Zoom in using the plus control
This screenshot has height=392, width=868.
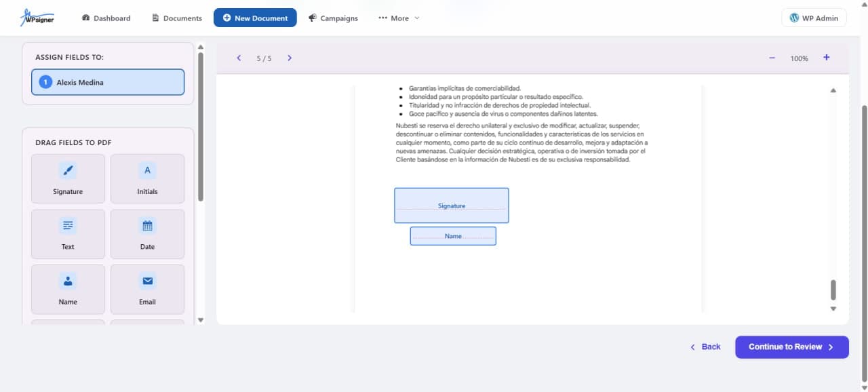(826, 58)
